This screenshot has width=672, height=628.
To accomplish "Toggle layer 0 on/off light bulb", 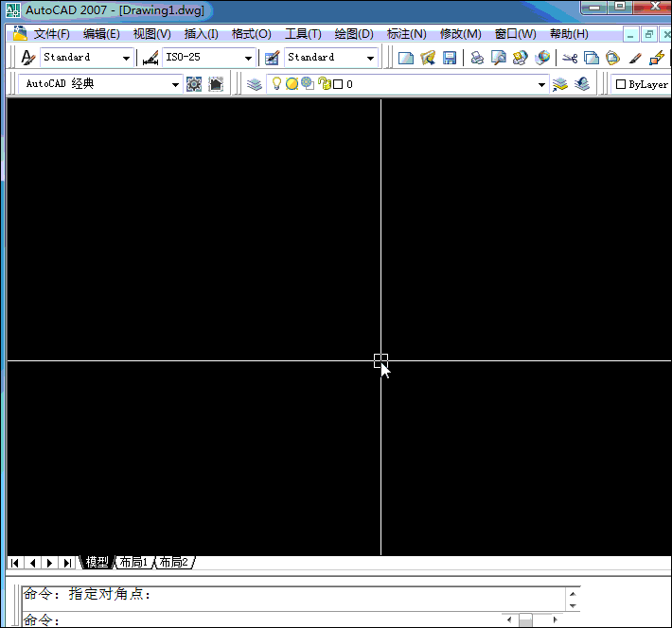I will pyautogui.click(x=277, y=84).
